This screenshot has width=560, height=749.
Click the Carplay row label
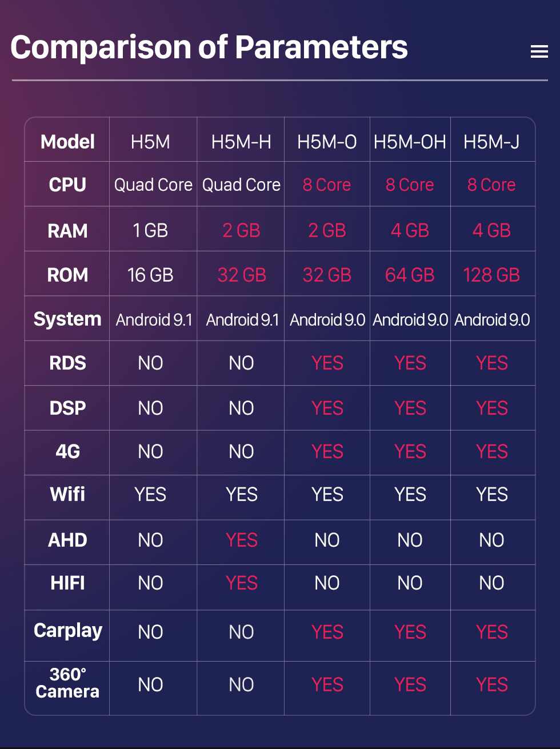(x=67, y=631)
